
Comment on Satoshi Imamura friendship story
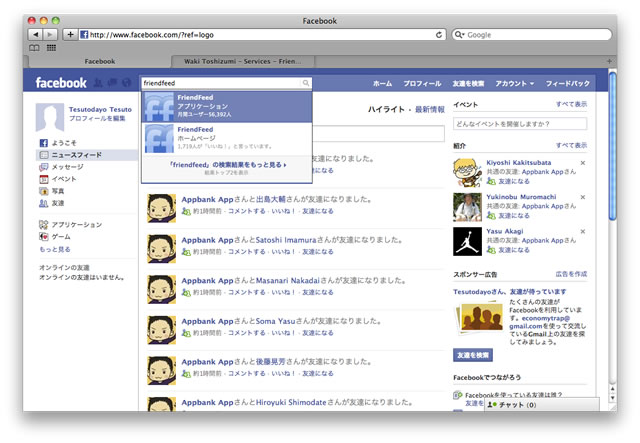246,252
